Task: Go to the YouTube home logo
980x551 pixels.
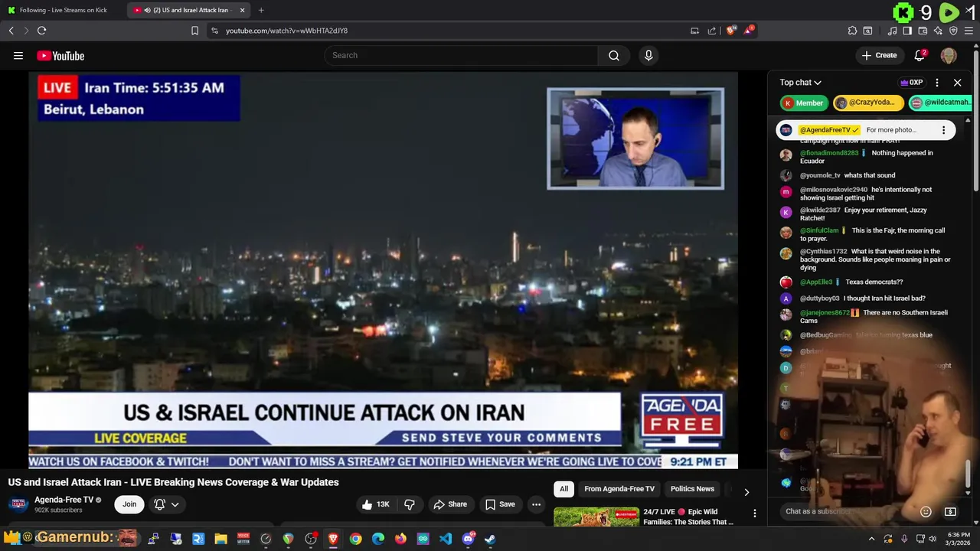Action: point(60,55)
